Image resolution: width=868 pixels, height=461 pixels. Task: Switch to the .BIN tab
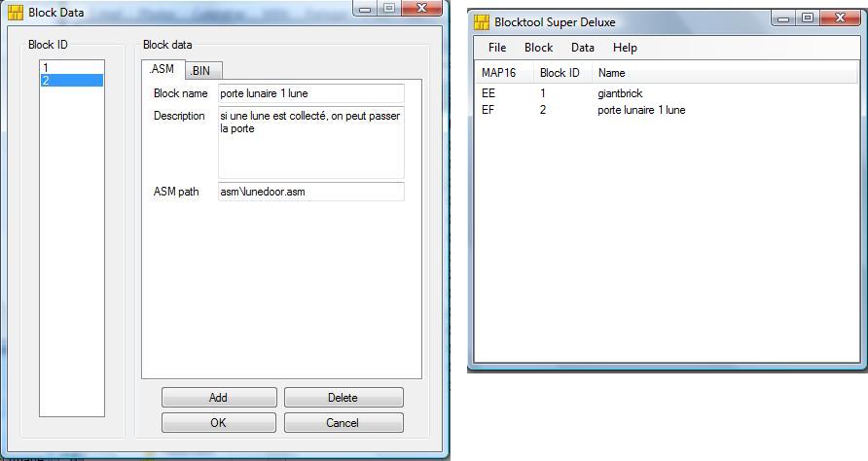tap(202, 71)
